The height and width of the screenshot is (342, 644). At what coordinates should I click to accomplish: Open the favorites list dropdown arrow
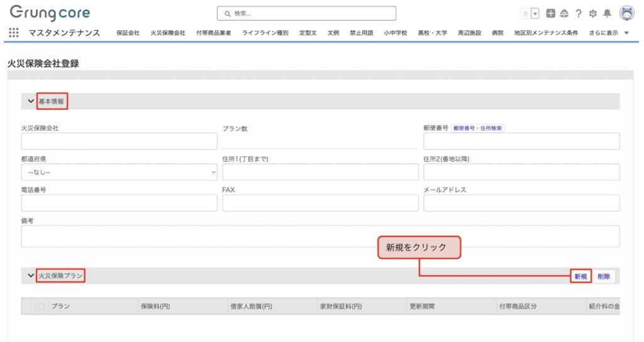(x=535, y=13)
